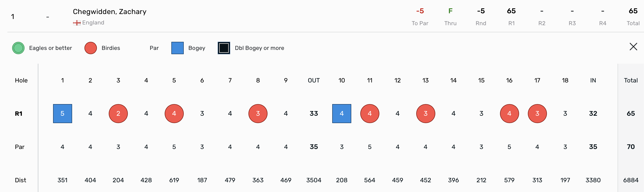Select the birdie circle on hole 17
Image resolution: width=644 pixels, height=192 pixels.
point(537,114)
